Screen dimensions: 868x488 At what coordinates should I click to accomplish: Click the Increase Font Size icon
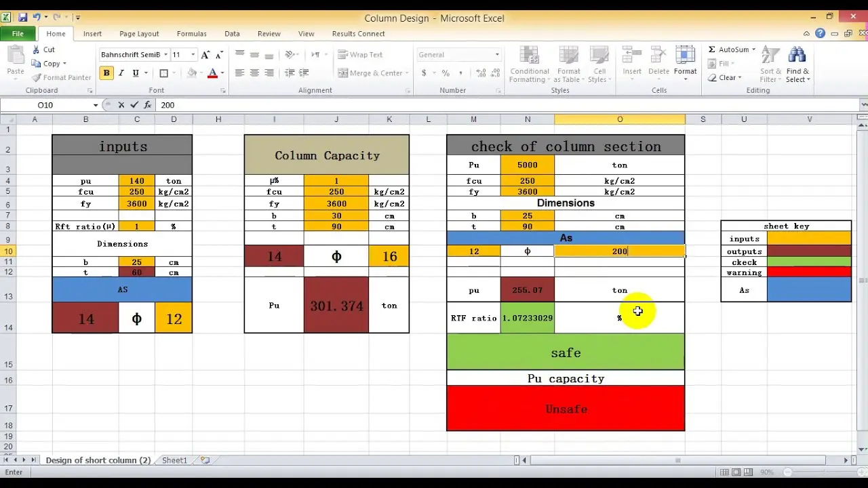(x=205, y=55)
